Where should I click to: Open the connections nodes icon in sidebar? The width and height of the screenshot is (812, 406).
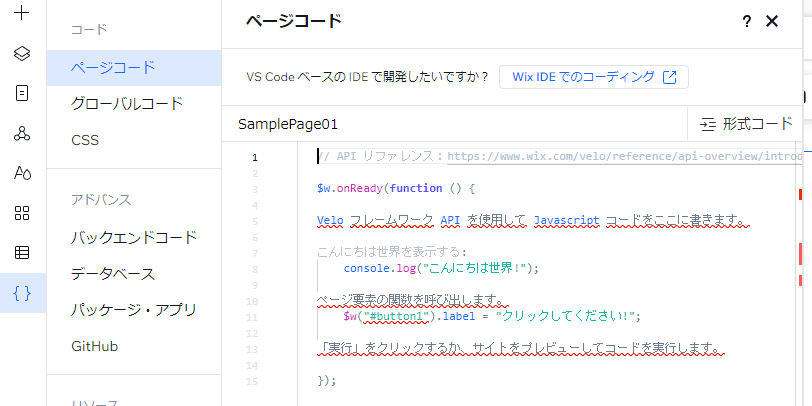(x=22, y=134)
